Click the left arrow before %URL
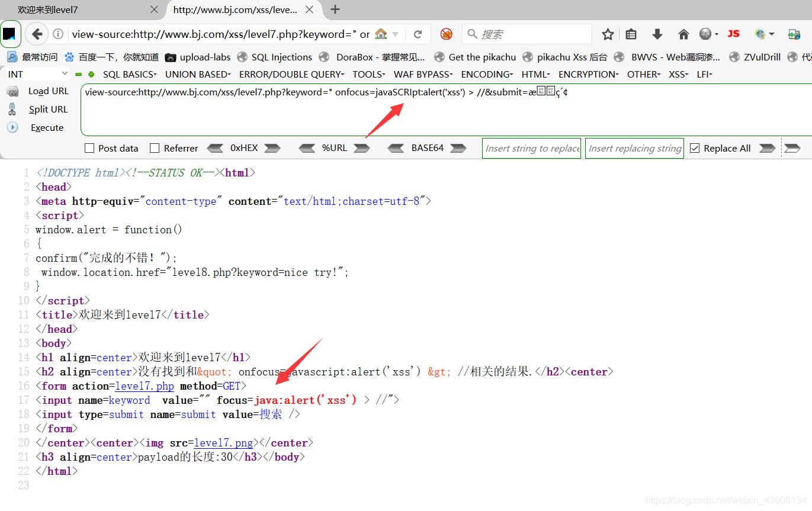Viewport: 812px width, 511px height. tap(307, 148)
